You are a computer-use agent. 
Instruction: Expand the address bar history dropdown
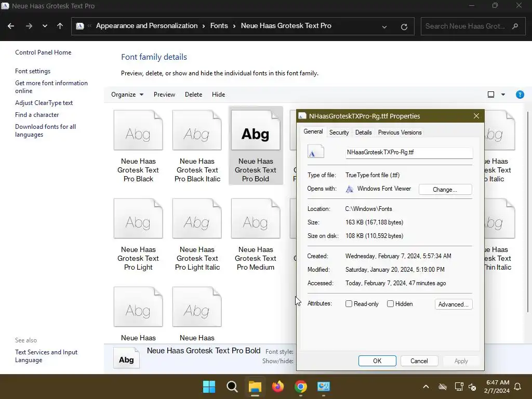[384, 27]
